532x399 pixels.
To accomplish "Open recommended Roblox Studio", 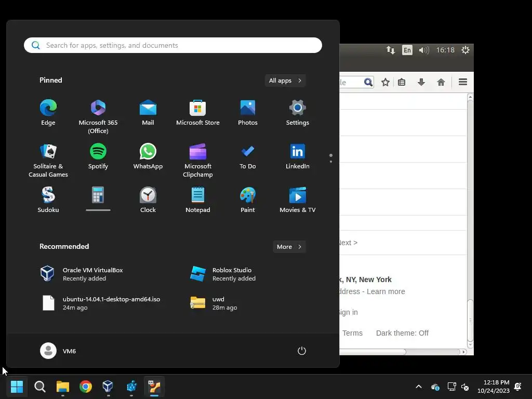I will click(223, 274).
